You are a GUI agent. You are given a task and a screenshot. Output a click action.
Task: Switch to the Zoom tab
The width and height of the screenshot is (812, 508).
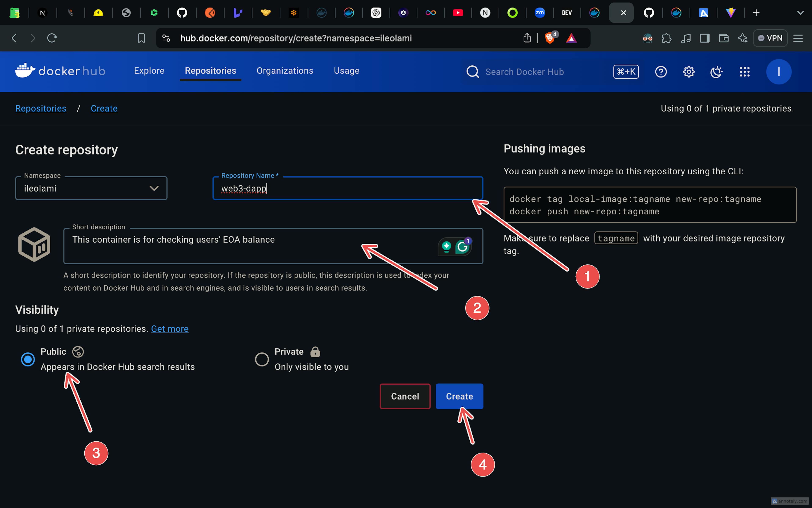click(540, 13)
